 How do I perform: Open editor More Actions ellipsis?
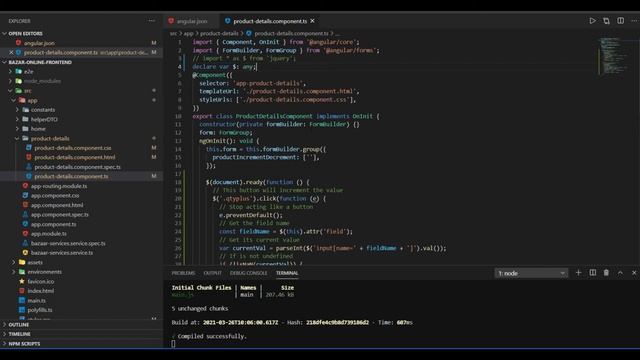(634, 21)
